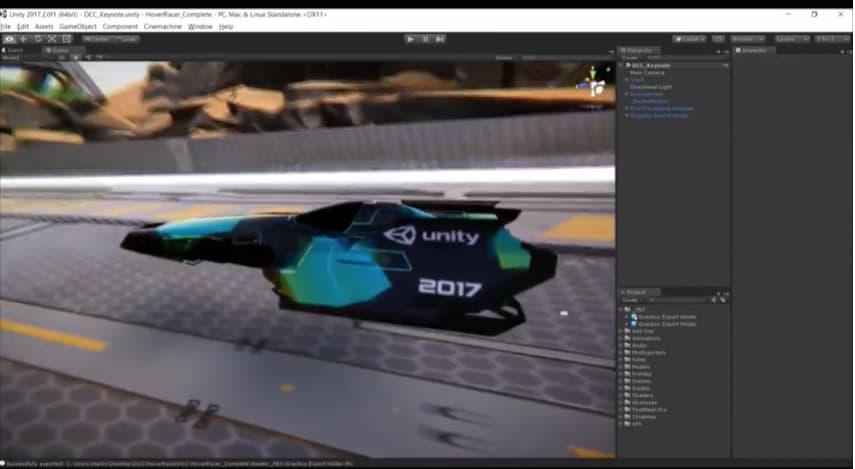
Task: Click the Step frame button
Action: coord(440,39)
